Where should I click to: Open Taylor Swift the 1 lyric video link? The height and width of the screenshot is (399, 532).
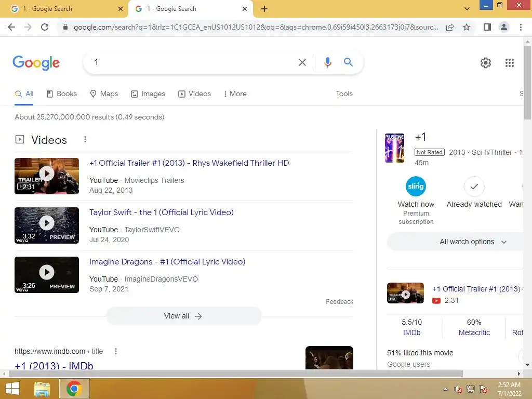tap(162, 212)
